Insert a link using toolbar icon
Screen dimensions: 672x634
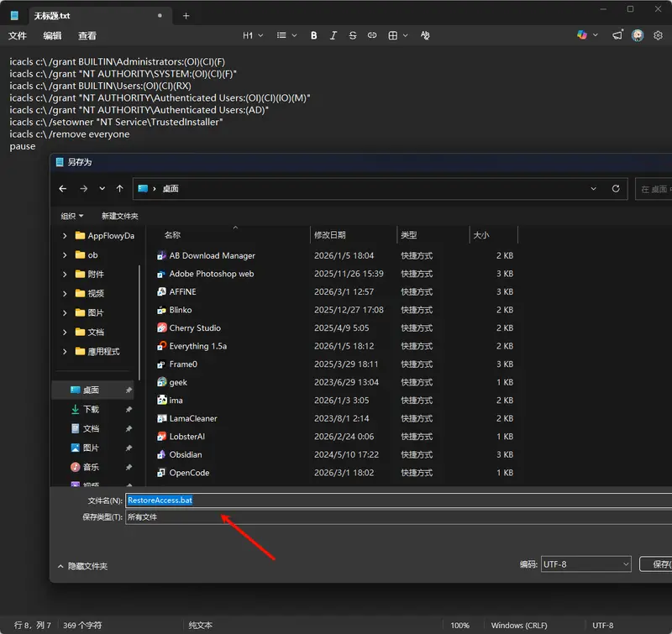click(x=372, y=35)
